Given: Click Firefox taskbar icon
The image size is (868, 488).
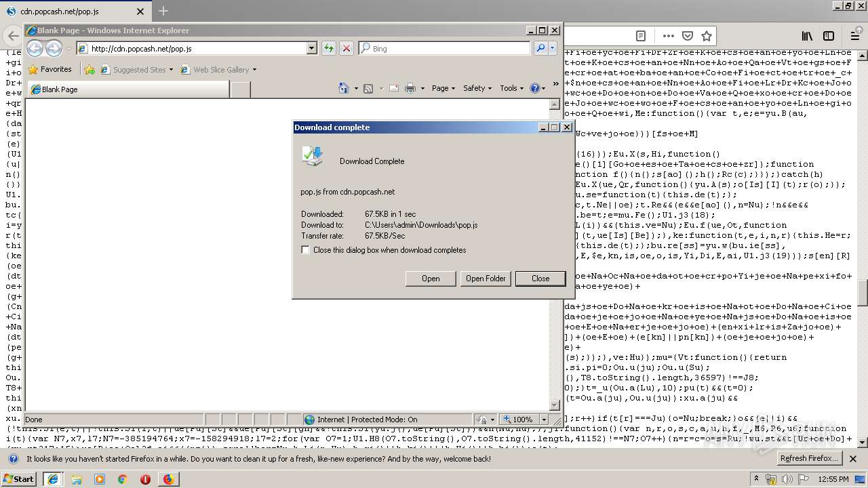Looking at the screenshot, I should [168, 479].
